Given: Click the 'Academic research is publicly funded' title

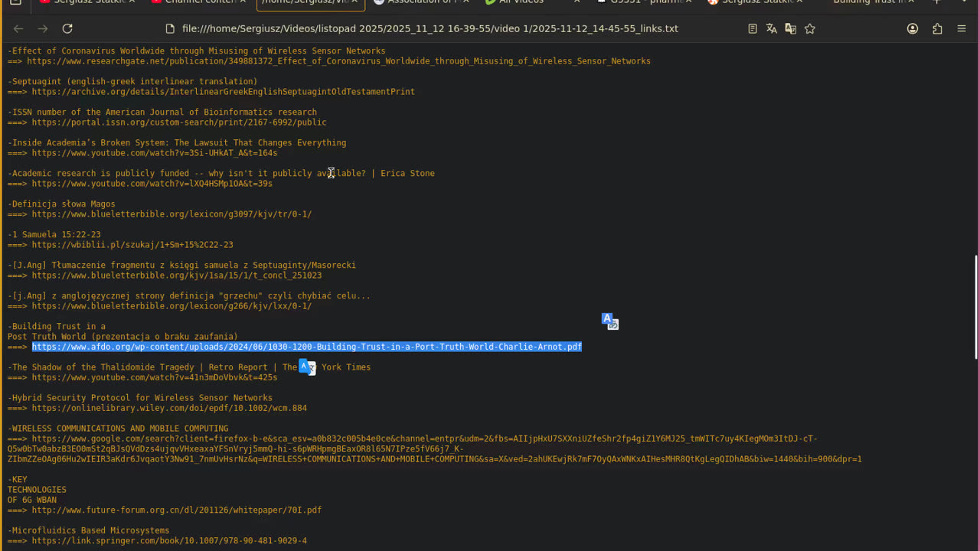Looking at the screenshot, I should [x=221, y=173].
